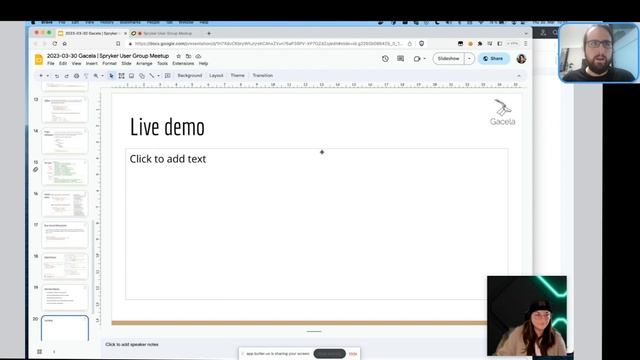Open the Slide menu
640x360 pixels.
tap(126, 64)
